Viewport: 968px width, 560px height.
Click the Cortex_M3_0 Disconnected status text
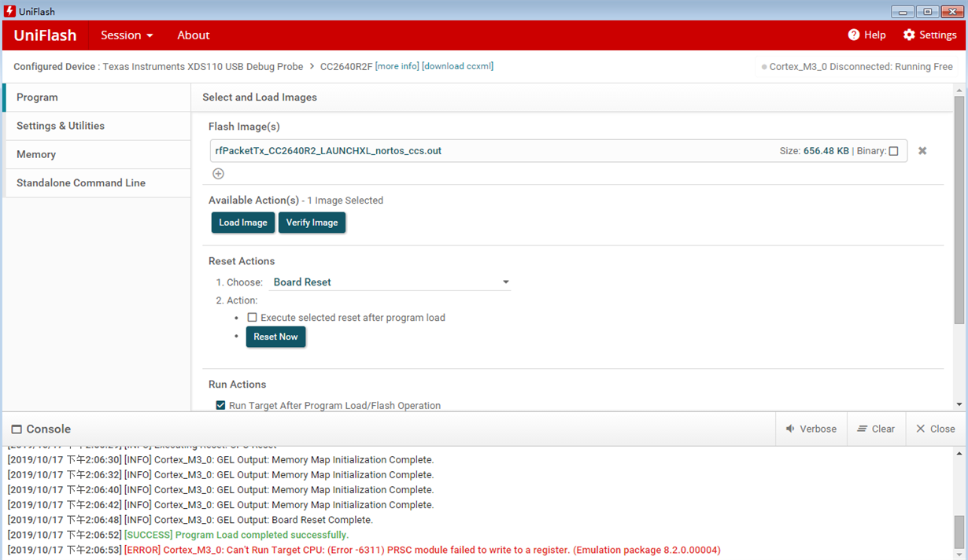click(861, 67)
